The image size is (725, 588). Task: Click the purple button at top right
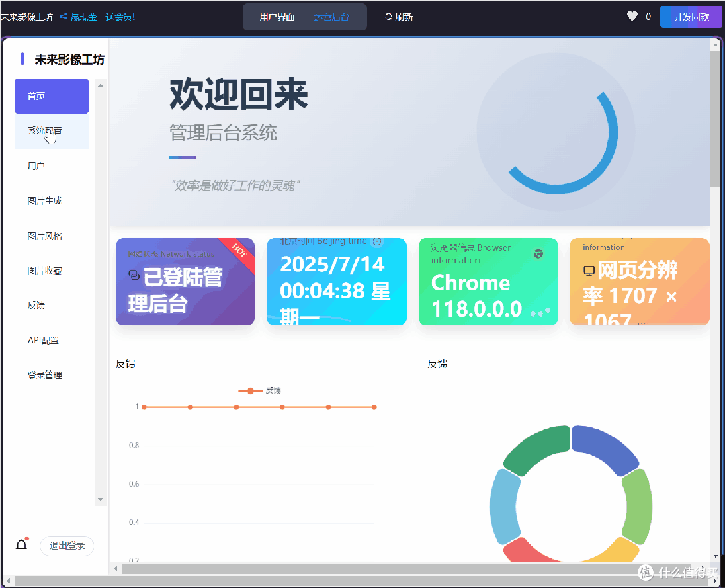tap(691, 17)
